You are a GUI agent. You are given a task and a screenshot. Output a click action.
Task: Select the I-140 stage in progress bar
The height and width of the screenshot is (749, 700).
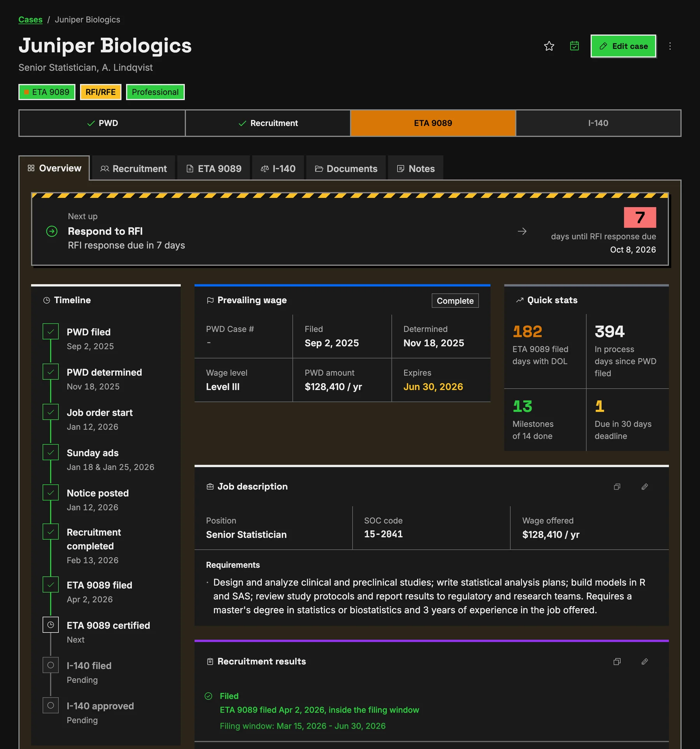click(x=598, y=123)
